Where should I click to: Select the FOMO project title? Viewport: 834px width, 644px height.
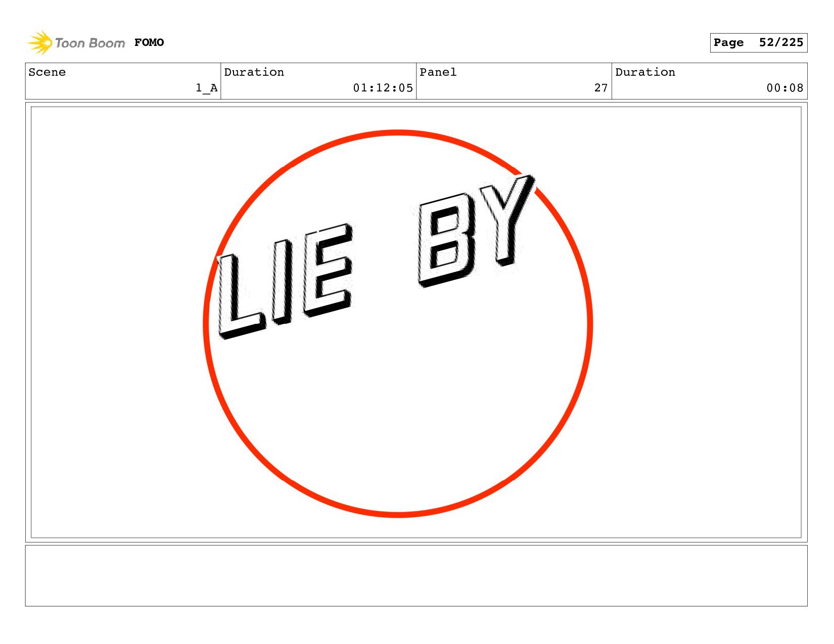click(149, 42)
